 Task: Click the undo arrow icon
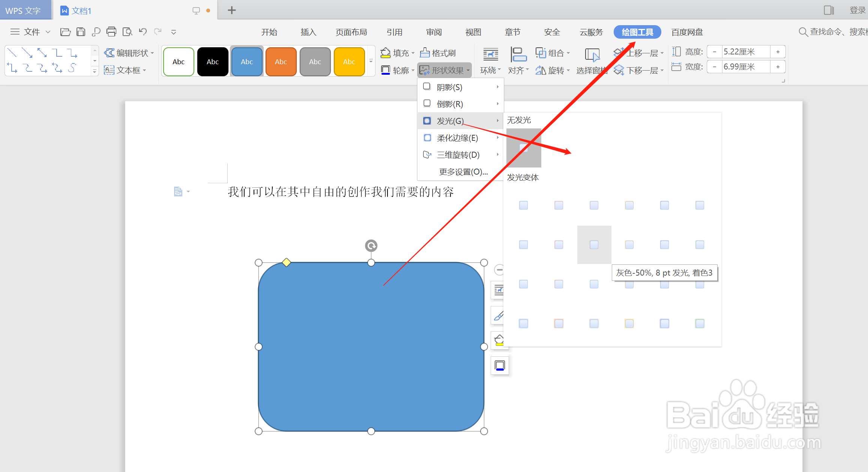[143, 32]
